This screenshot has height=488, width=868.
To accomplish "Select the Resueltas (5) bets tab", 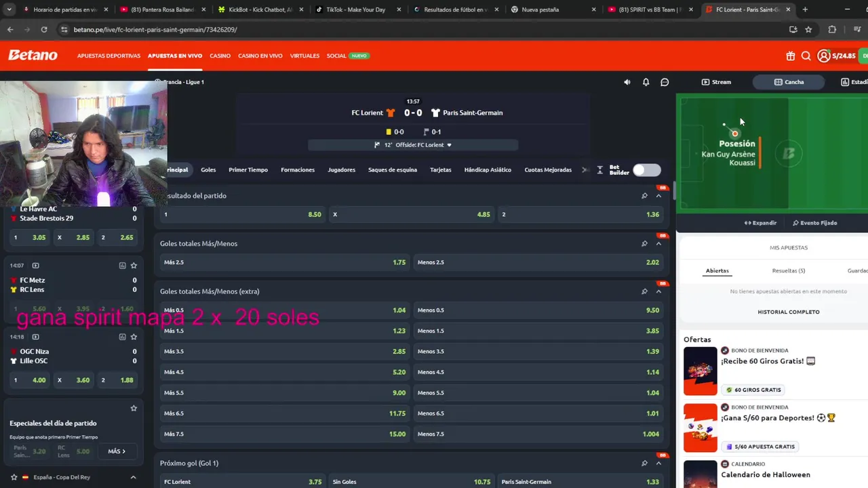I will tap(789, 270).
